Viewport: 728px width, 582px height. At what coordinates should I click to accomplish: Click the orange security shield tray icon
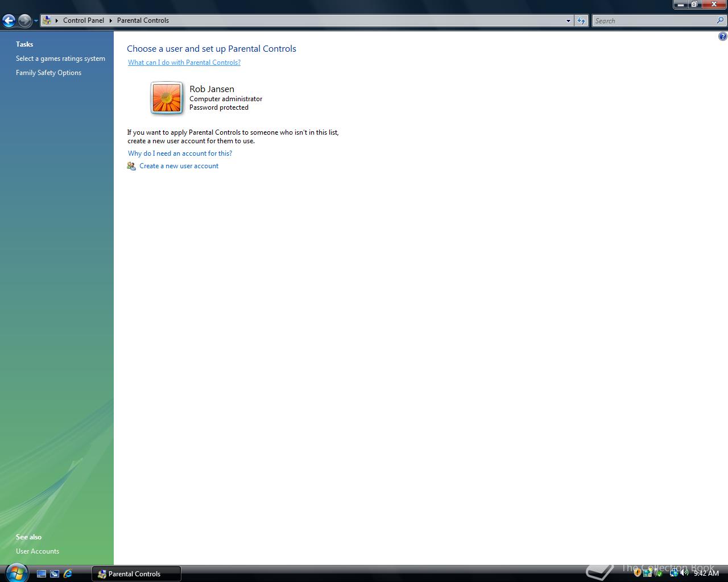pos(638,572)
